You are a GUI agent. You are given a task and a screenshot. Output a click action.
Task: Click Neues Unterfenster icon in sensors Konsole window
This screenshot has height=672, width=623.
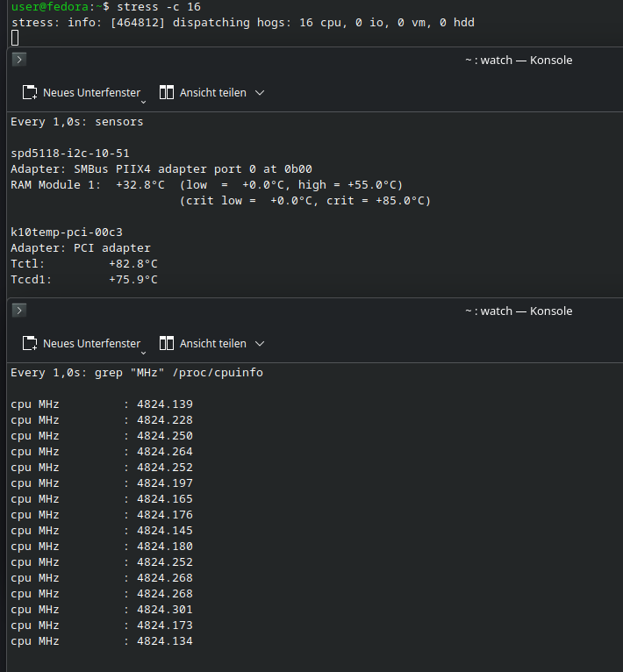point(30,93)
